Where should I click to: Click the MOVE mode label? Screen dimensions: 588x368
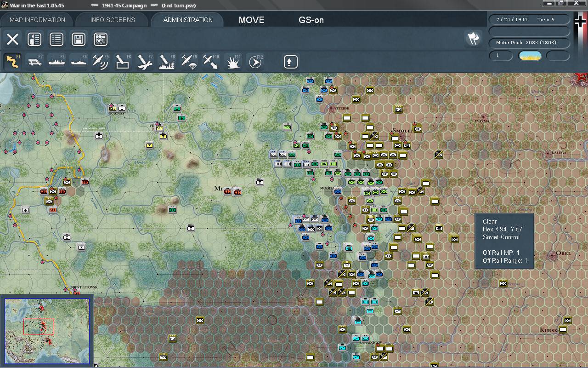pyautogui.click(x=252, y=20)
